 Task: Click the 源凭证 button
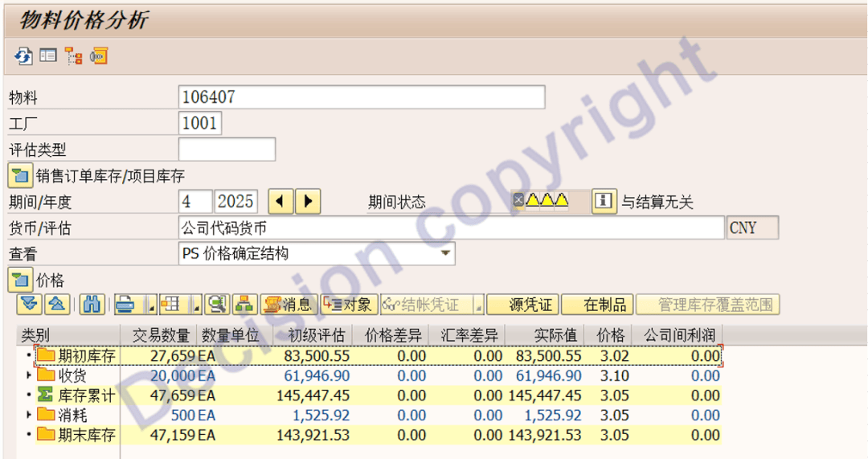[522, 305]
